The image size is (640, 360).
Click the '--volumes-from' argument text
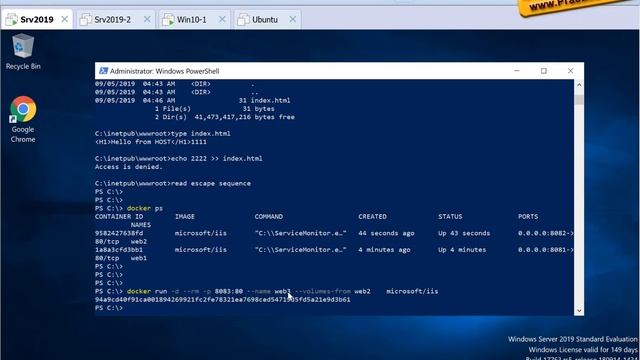(x=322, y=291)
